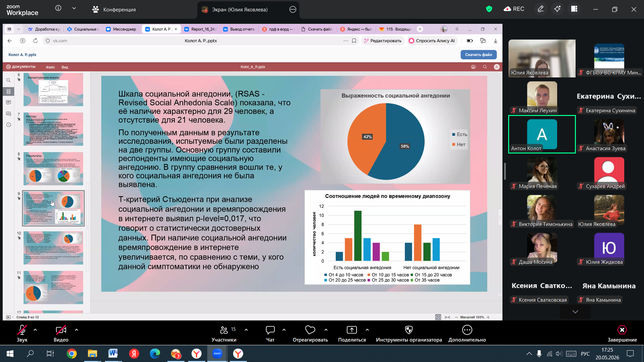Viewport: 644px width, 362px height.
Task: Expand Zoom Workplace dropdown chevron
Action: 74,8
